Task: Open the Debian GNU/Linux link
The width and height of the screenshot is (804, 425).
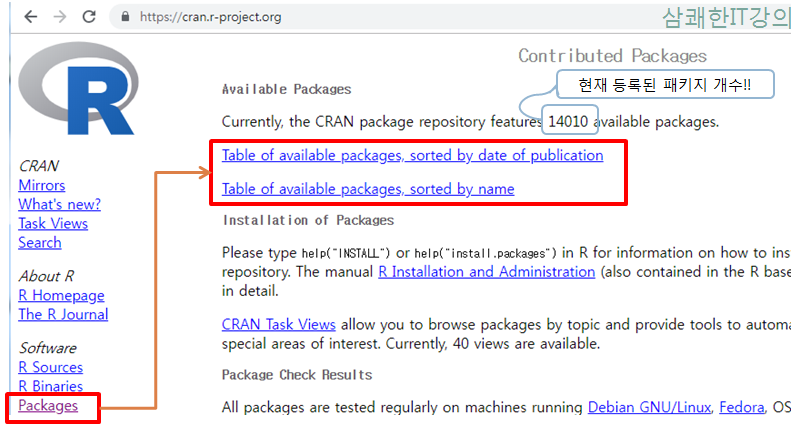Action: [x=649, y=407]
